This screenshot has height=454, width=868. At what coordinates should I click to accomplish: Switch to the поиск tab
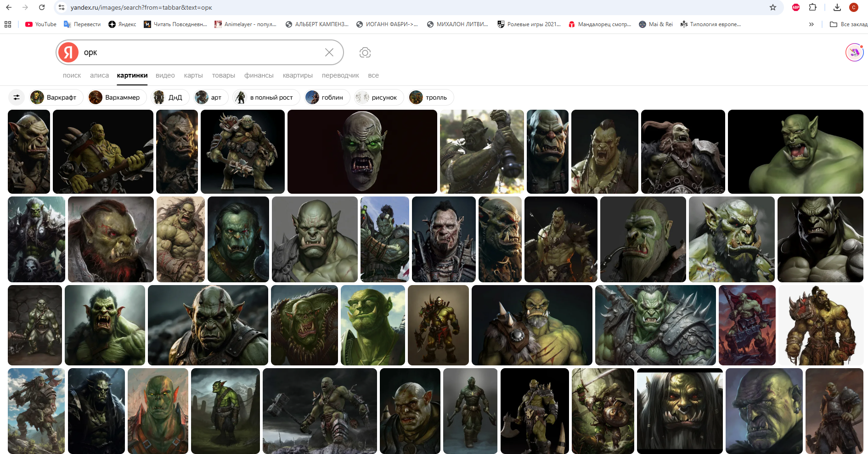pos(72,75)
